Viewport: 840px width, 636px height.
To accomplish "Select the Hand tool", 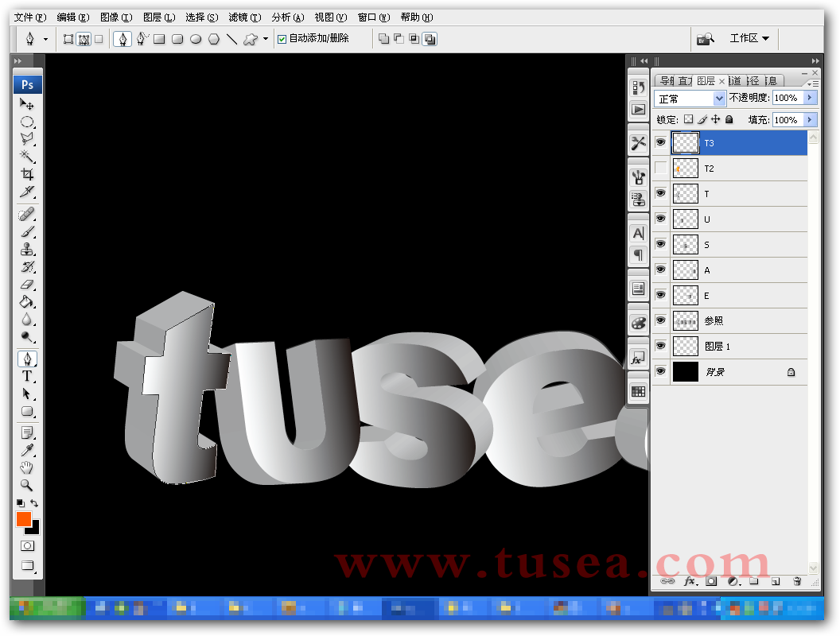I will point(27,468).
